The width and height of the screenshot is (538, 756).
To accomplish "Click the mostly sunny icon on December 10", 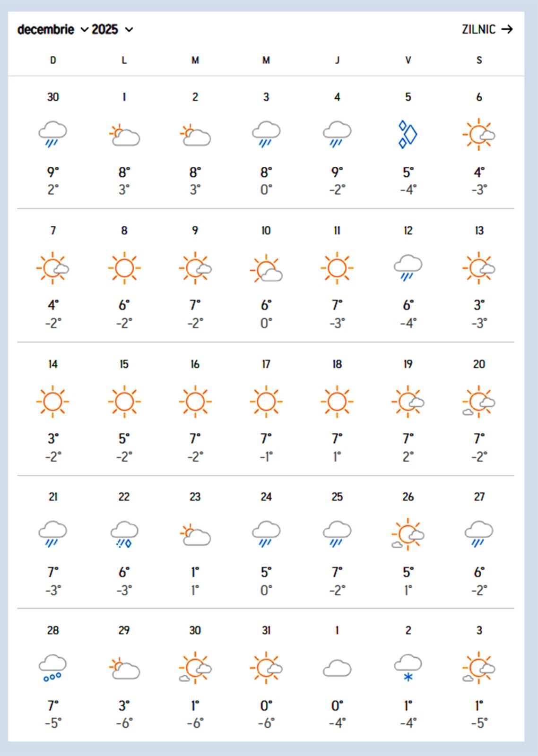I will tap(266, 268).
